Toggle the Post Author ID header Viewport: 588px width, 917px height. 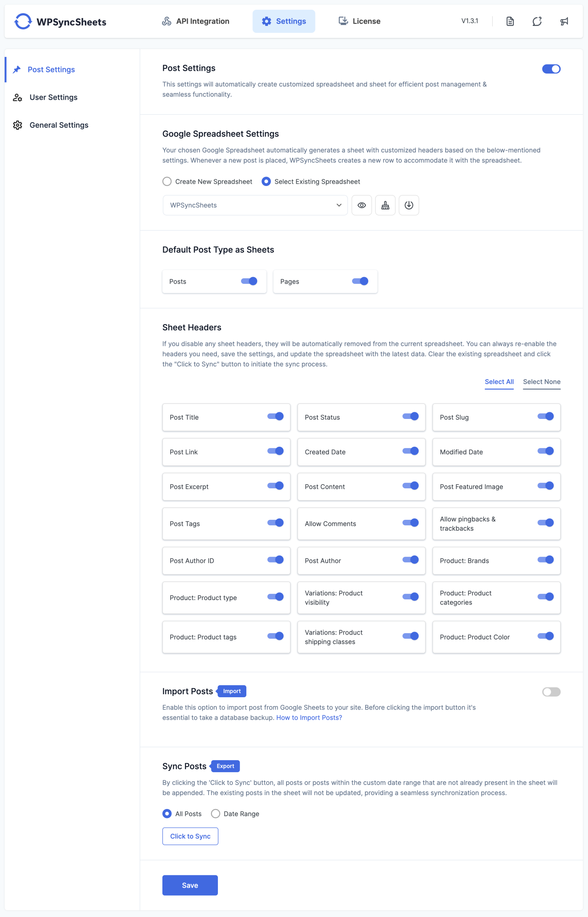275,560
